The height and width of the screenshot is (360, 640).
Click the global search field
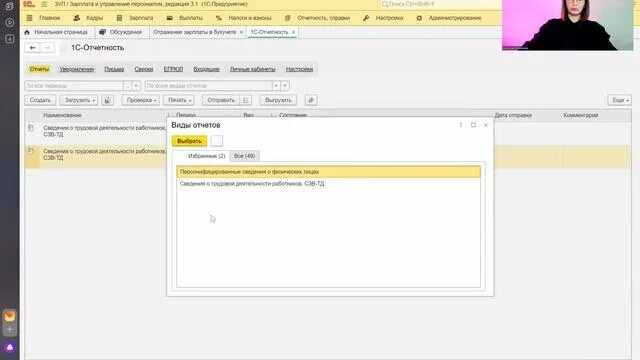pyautogui.click(x=441, y=4)
